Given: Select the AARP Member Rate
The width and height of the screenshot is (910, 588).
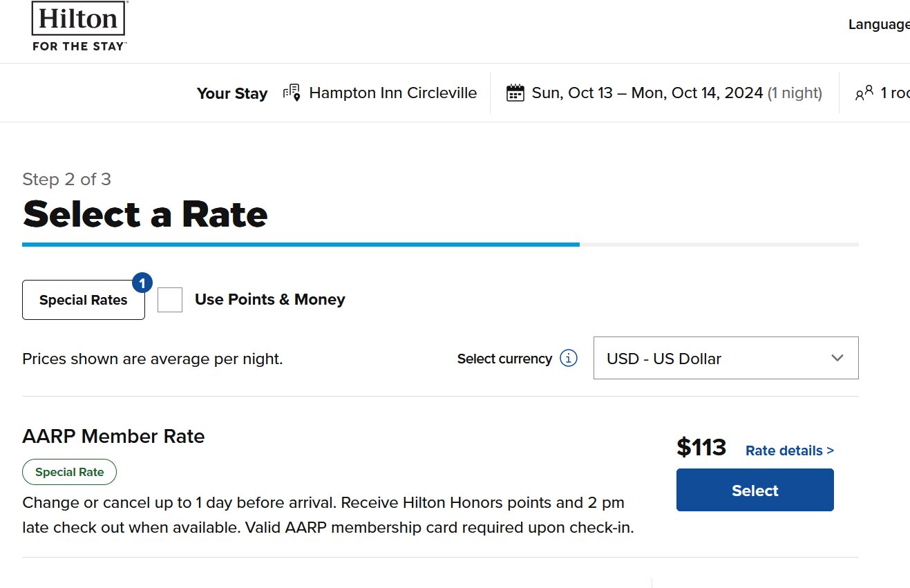Looking at the screenshot, I should (755, 490).
